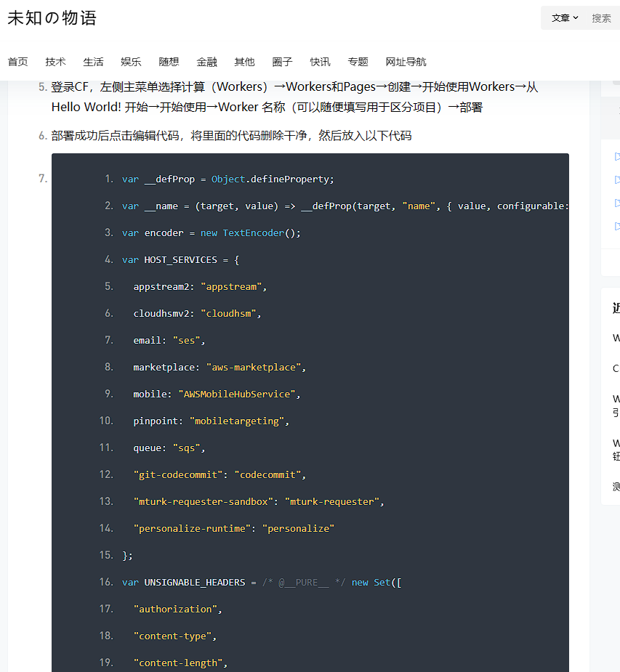Click the 其他 nav item
This screenshot has width=620, height=672.
pyautogui.click(x=244, y=62)
